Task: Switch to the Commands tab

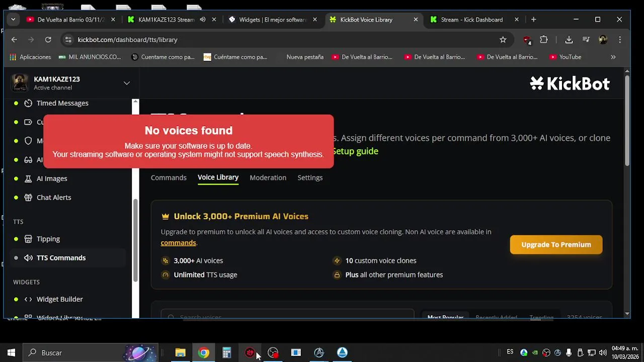Action: (x=169, y=177)
